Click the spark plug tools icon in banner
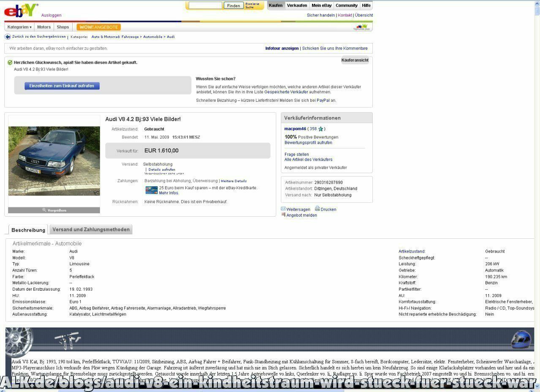Screen dimensions: 540x392 pyautogui.click(x=68, y=340)
